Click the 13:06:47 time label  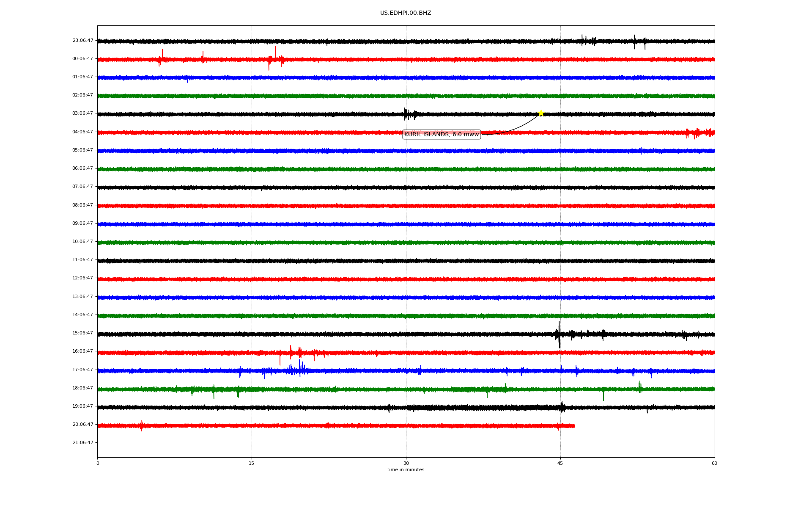[x=83, y=297]
